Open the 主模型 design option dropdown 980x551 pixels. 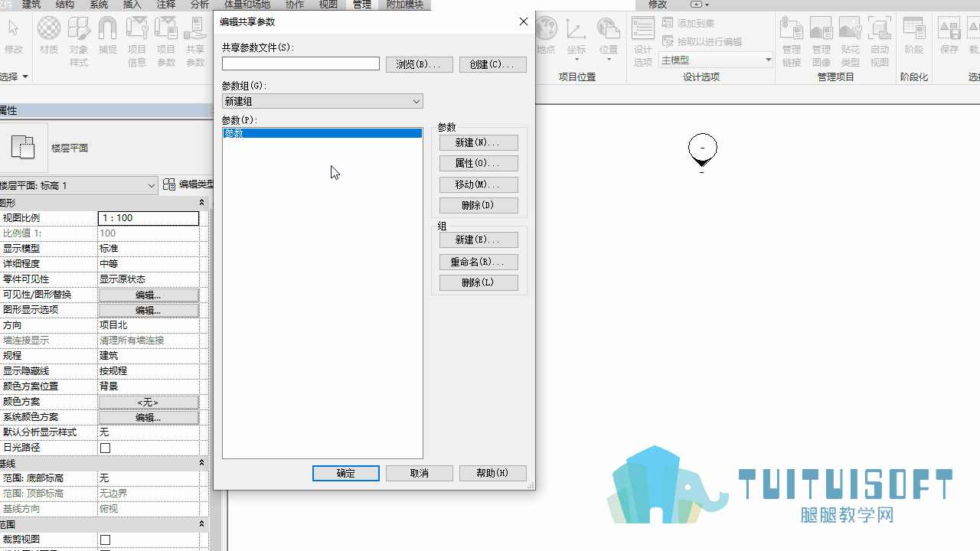click(x=716, y=60)
